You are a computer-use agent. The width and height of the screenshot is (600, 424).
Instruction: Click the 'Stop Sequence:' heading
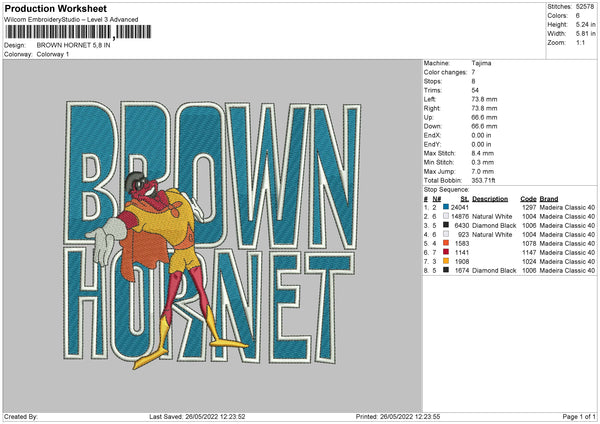447,189
